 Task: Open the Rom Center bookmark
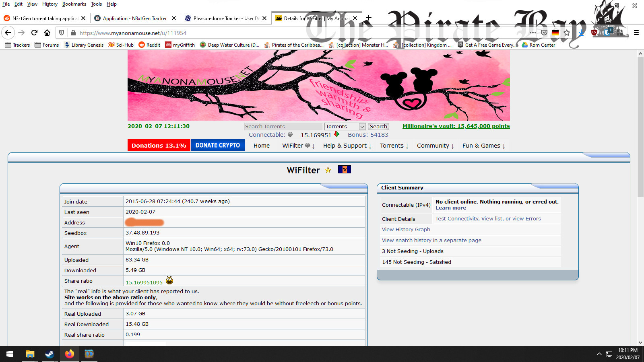[x=538, y=45]
